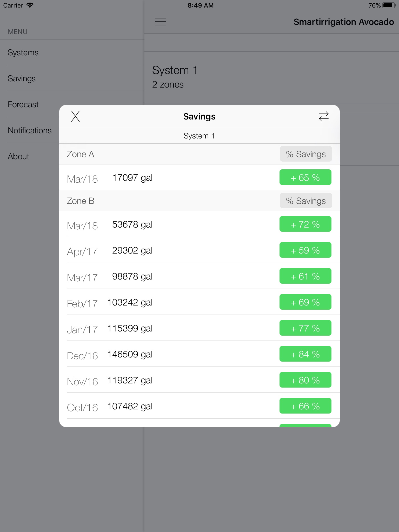Screen dimensions: 399x532
Task: Open Notifications menu item
Action: tap(30, 130)
